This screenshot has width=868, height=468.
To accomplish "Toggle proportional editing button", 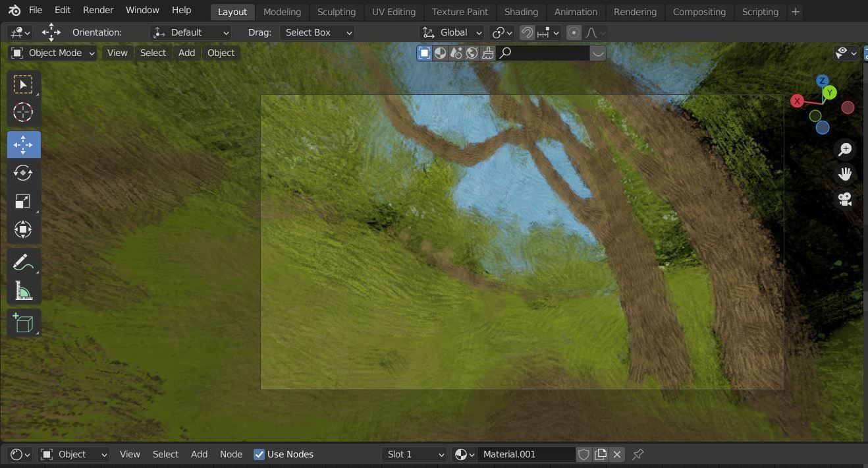I will 574,32.
